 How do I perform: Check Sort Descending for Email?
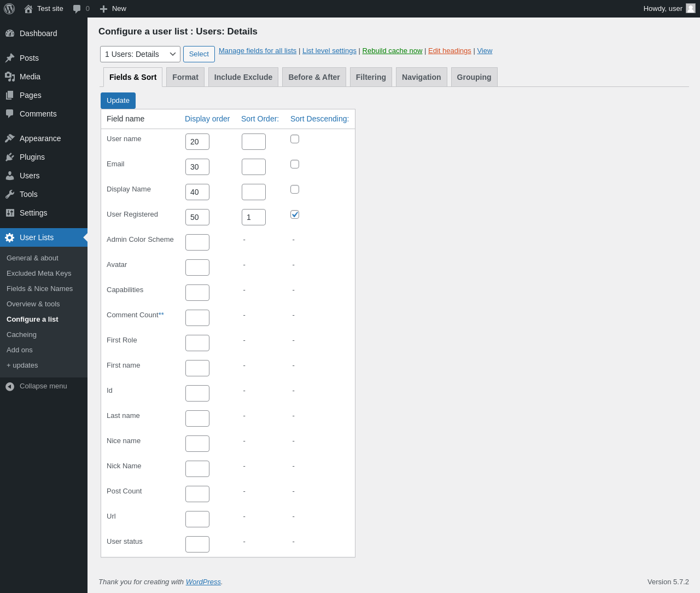[x=295, y=164]
